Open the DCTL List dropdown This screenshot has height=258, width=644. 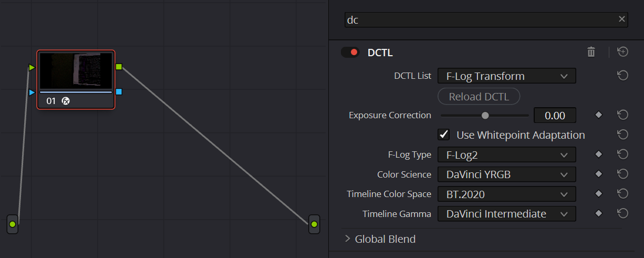506,76
